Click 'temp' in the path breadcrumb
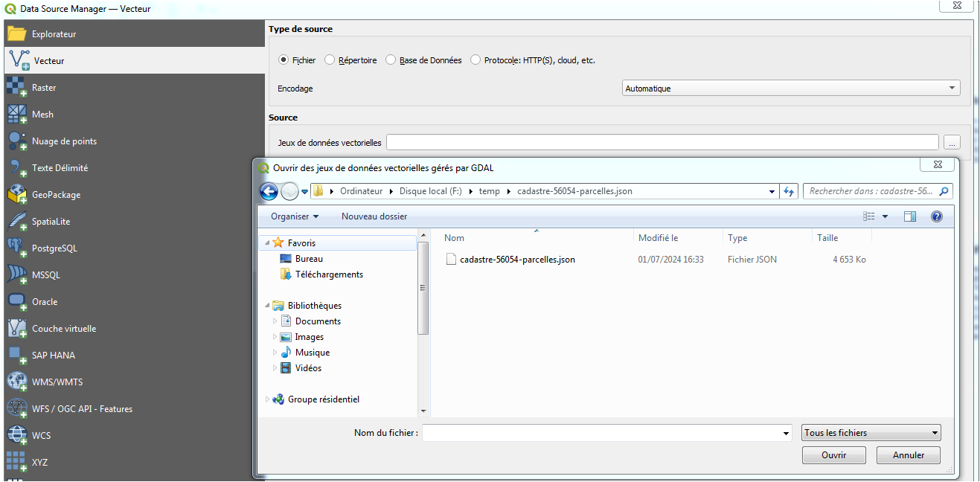Viewport: 980px width, 482px height. coord(490,191)
